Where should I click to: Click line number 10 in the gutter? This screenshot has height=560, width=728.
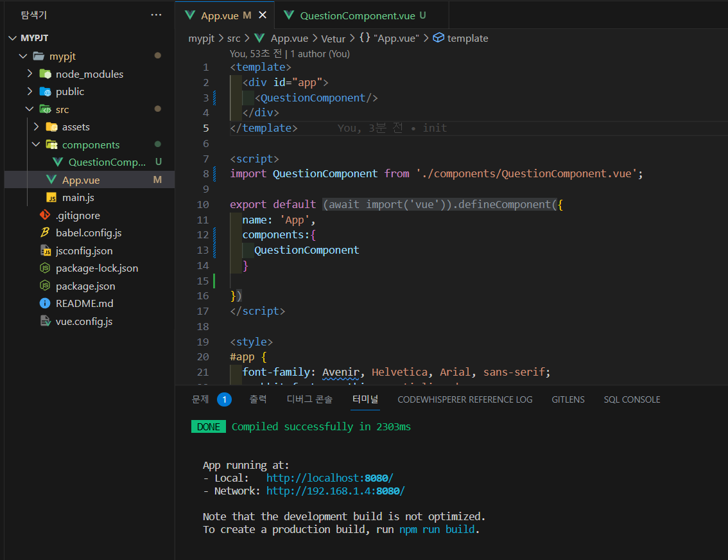point(203,204)
